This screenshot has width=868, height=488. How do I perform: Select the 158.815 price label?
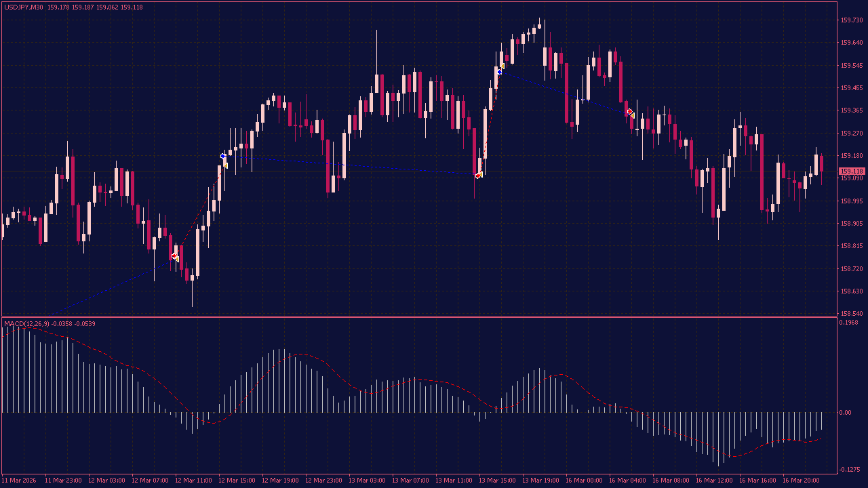click(x=851, y=246)
